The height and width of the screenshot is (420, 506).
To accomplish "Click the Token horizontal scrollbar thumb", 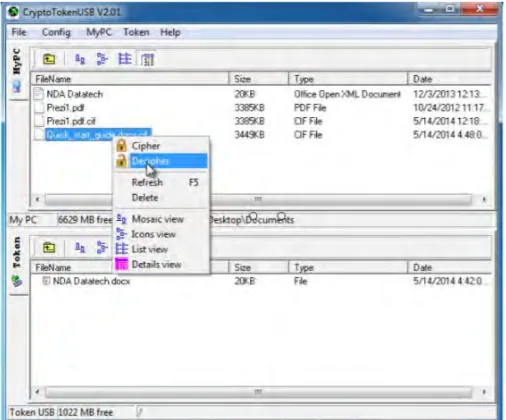I will [x=258, y=392].
